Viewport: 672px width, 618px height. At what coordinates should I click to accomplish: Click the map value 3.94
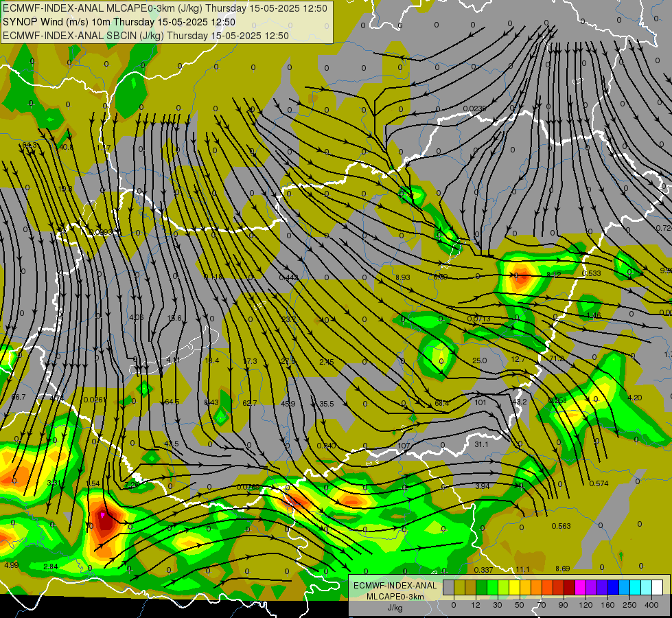(x=482, y=486)
